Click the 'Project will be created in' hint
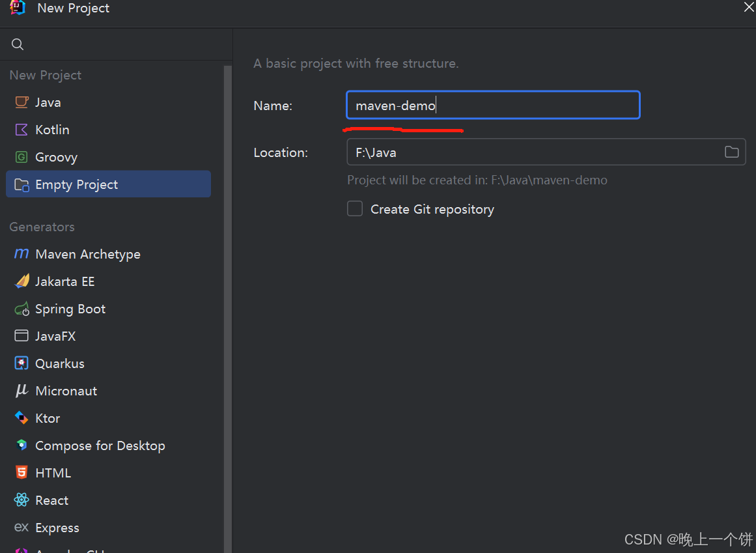Screen dimensions: 756x553 pyautogui.click(x=477, y=180)
